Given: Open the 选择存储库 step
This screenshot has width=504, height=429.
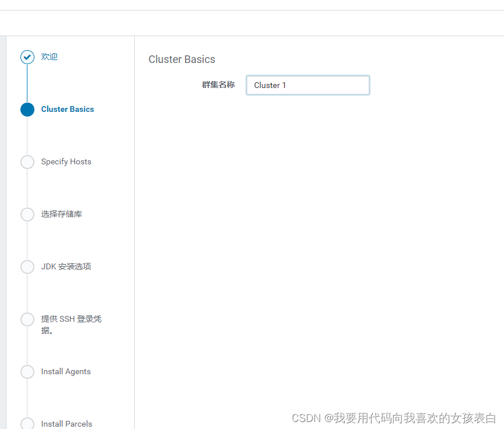Looking at the screenshot, I should pyautogui.click(x=61, y=214).
